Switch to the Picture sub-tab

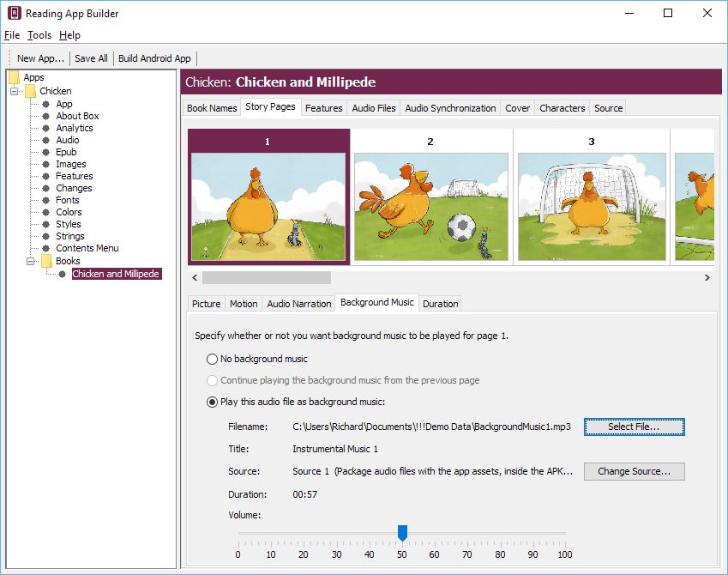coord(206,304)
